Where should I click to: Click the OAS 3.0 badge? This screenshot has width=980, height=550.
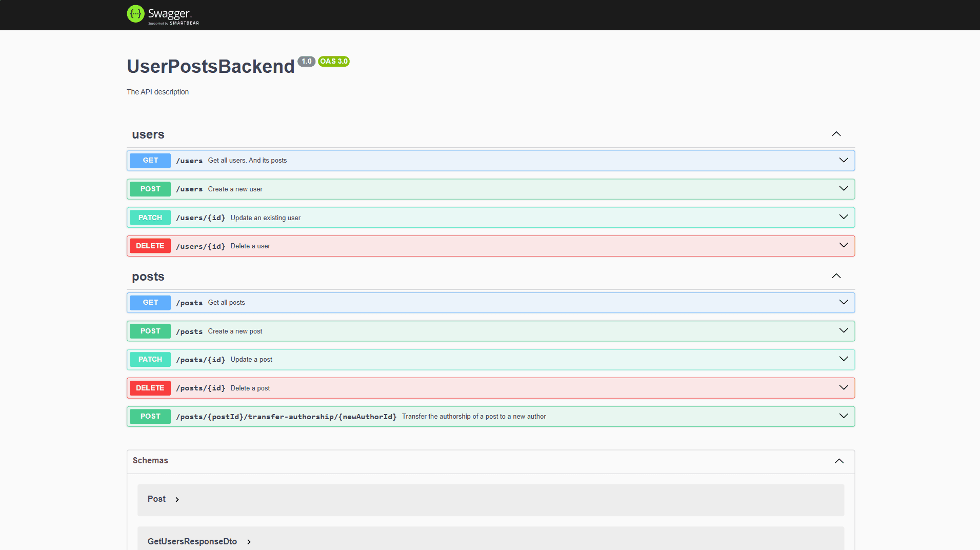click(x=334, y=61)
